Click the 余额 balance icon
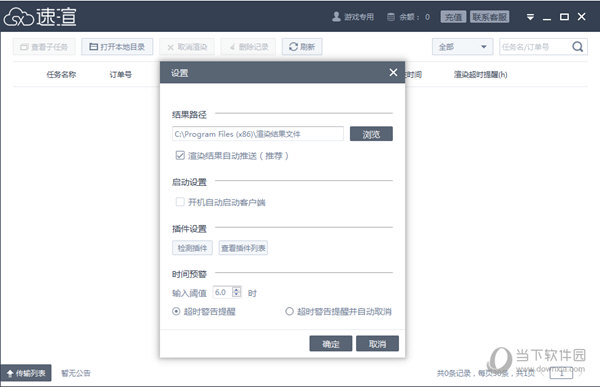 (x=391, y=17)
